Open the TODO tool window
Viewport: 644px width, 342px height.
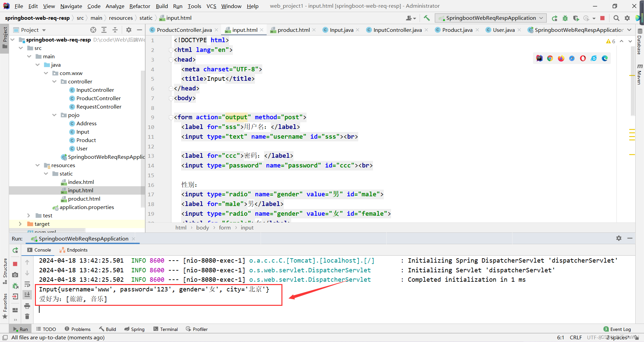click(46, 329)
